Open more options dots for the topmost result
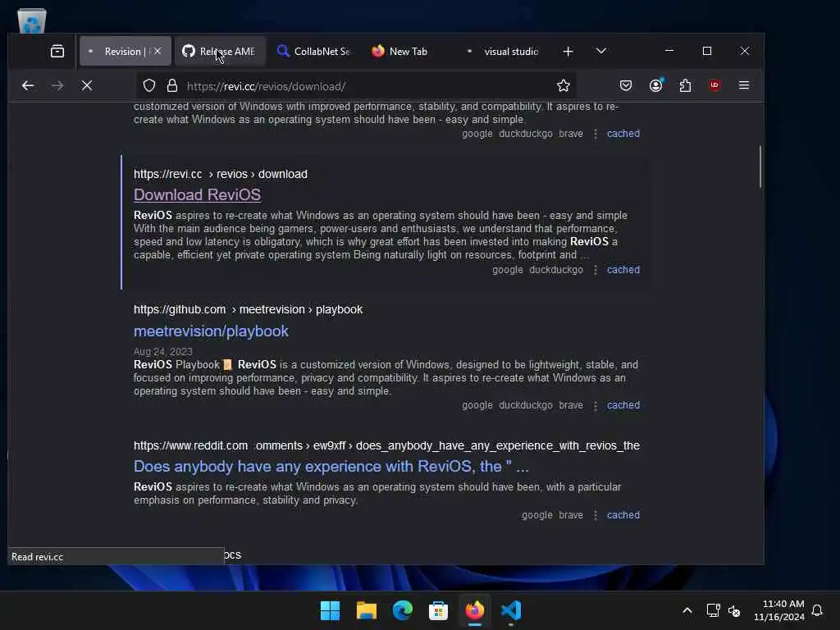 (596, 134)
